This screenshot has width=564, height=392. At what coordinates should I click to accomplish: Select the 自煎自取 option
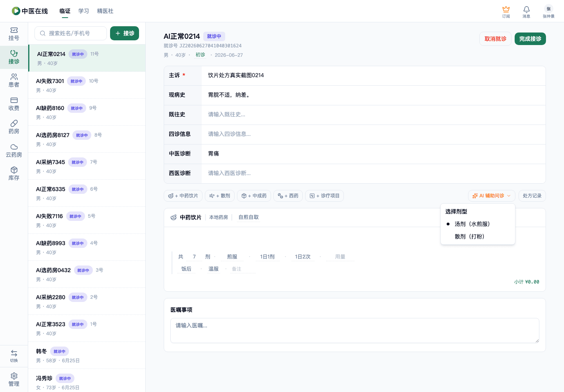(249, 217)
